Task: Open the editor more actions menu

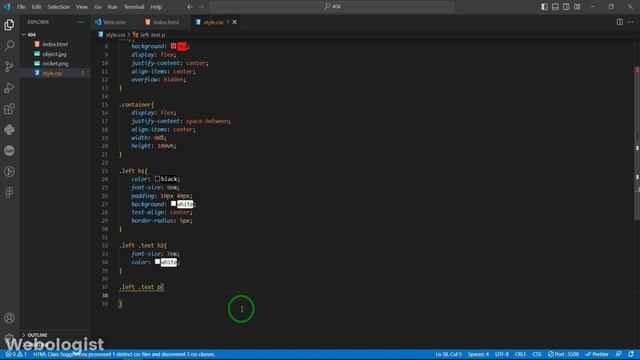Action: [631, 22]
